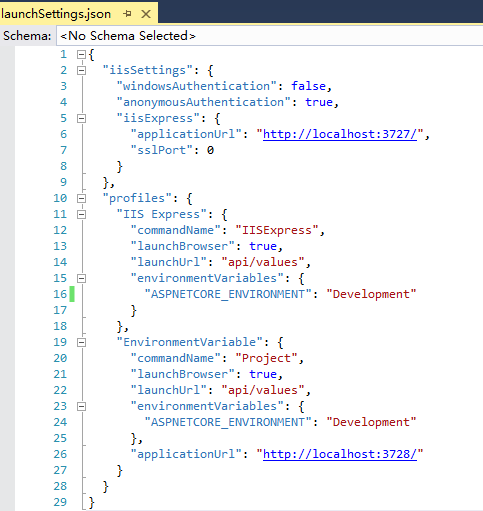Click the launchUrl key on line 22
The image size is (483, 511).
pyautogui.click(x=169, y=390)
